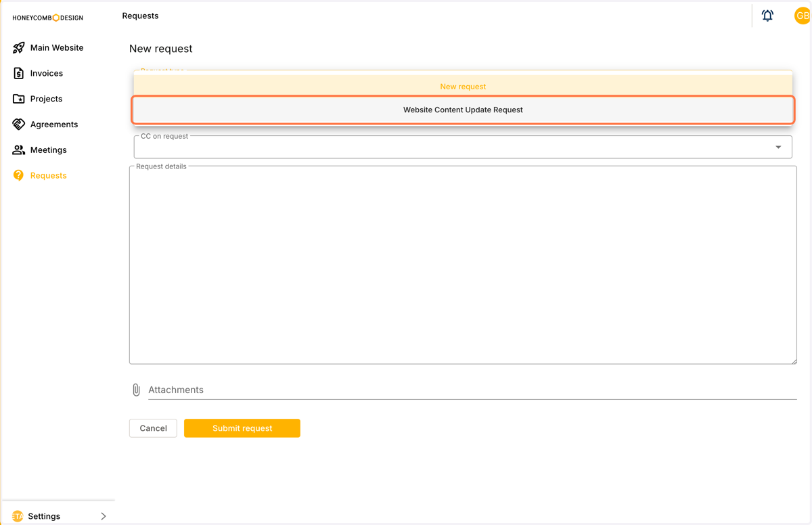
Task: Expand Settings with chevron arrow
Action: pyautogui.click(x=104, y=516)
